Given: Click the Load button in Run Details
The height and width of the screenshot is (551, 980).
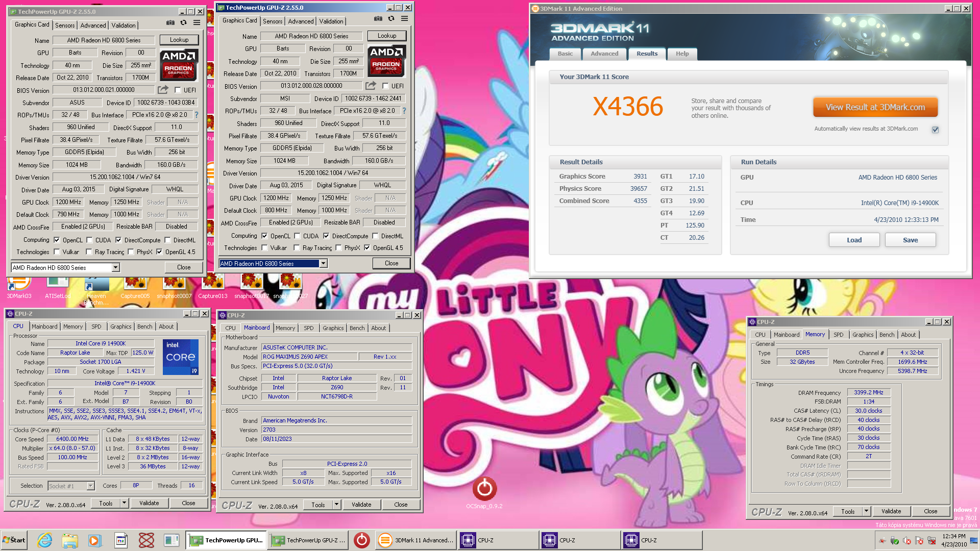Looking at the screenshot, I should pyautogui.click(x=854, y=240).
